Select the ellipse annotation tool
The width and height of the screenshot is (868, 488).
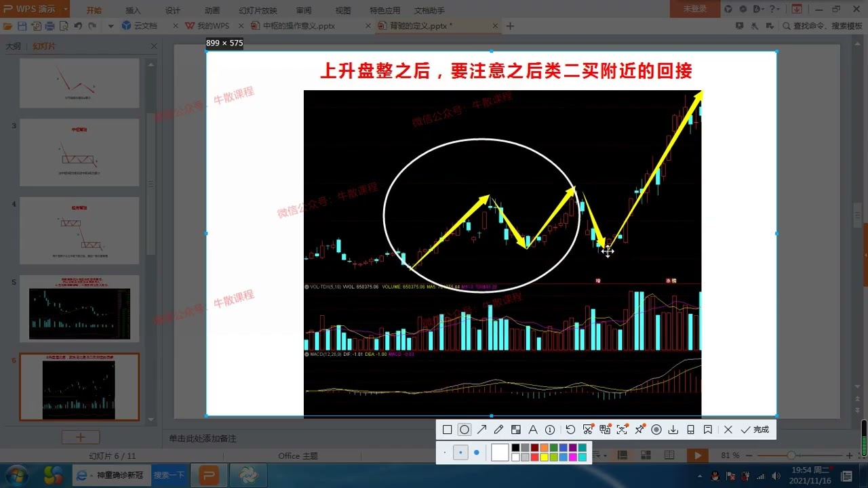pyautogui.click(x=464, y=430)
